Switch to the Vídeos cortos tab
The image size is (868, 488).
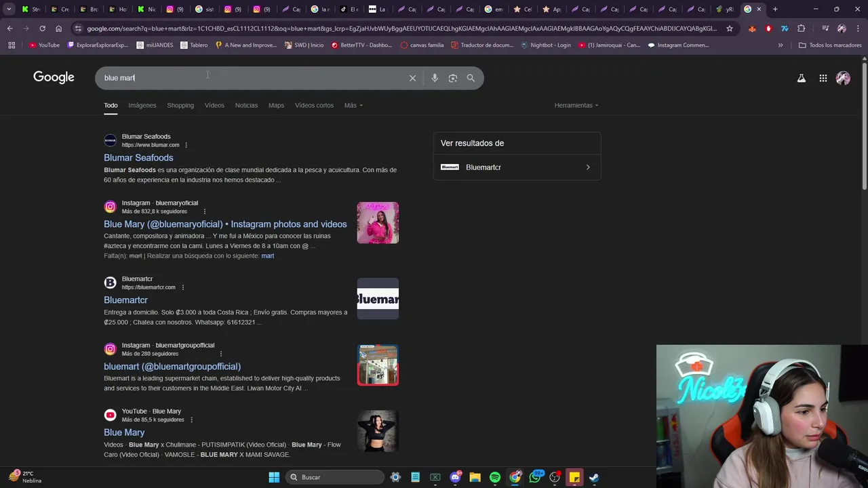314,105
